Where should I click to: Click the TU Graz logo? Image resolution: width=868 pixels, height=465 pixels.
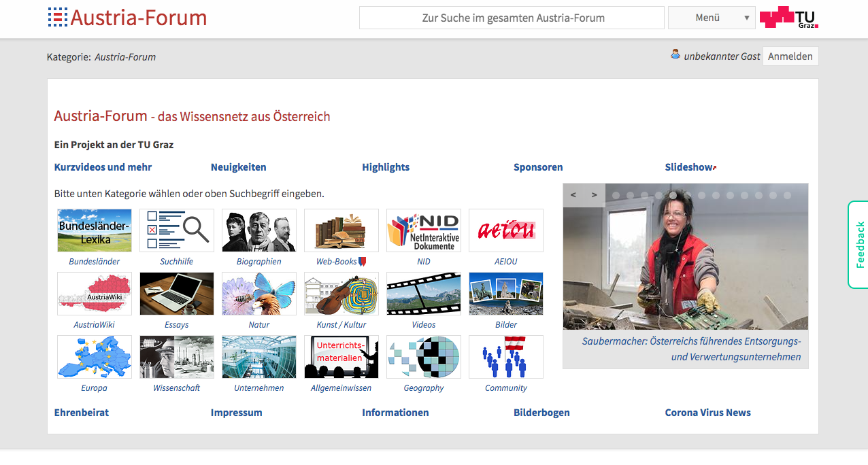[789, 18]
